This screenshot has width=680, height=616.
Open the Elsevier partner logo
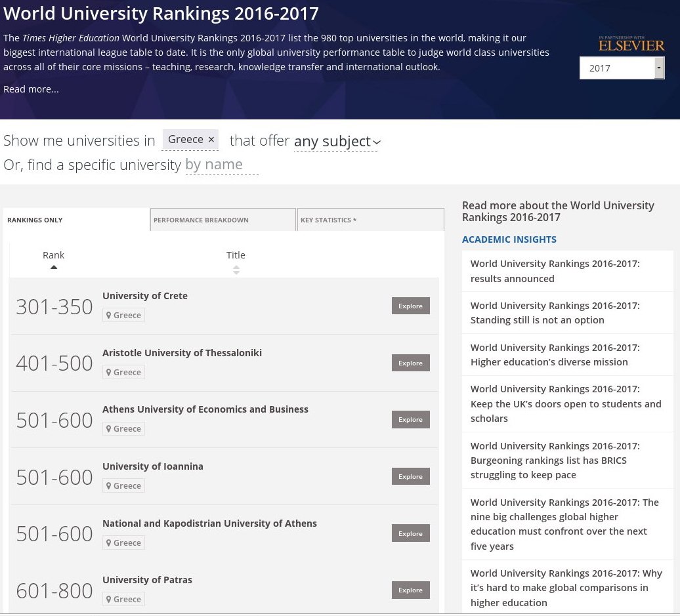pos(631,44)
